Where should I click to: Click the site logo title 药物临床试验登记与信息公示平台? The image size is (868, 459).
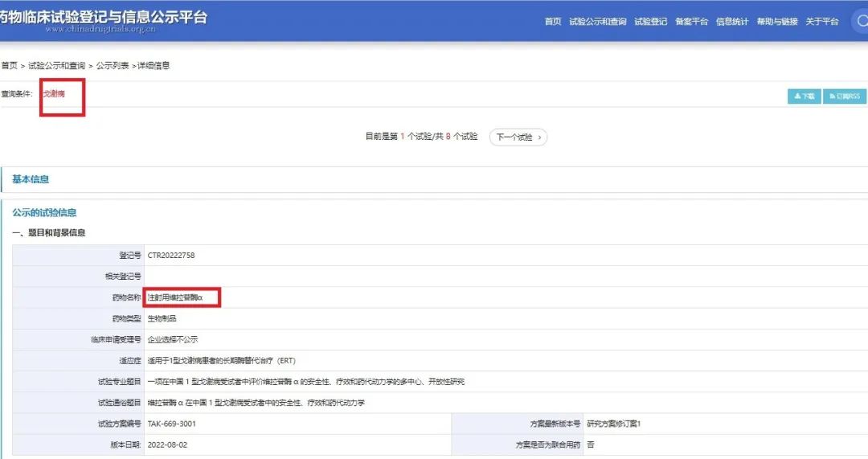(104, 17)
